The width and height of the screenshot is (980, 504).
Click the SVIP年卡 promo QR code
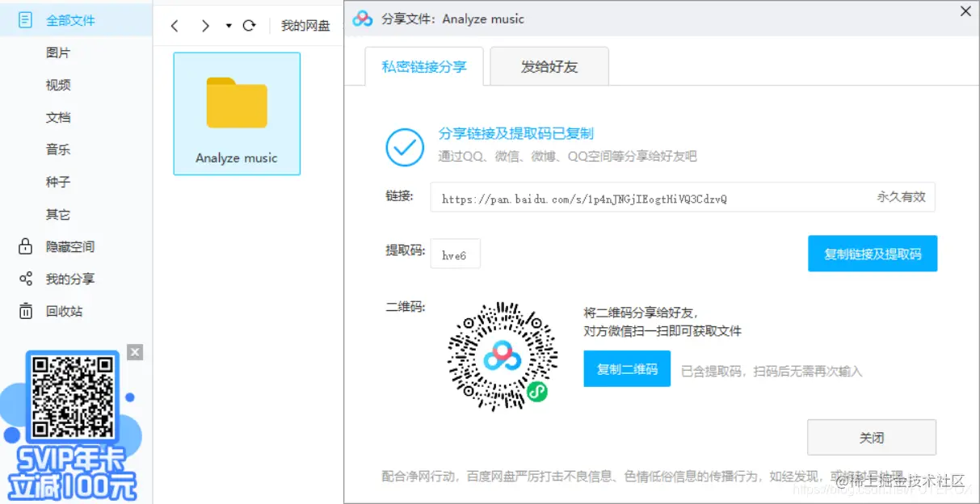click(x=72, y=397)
